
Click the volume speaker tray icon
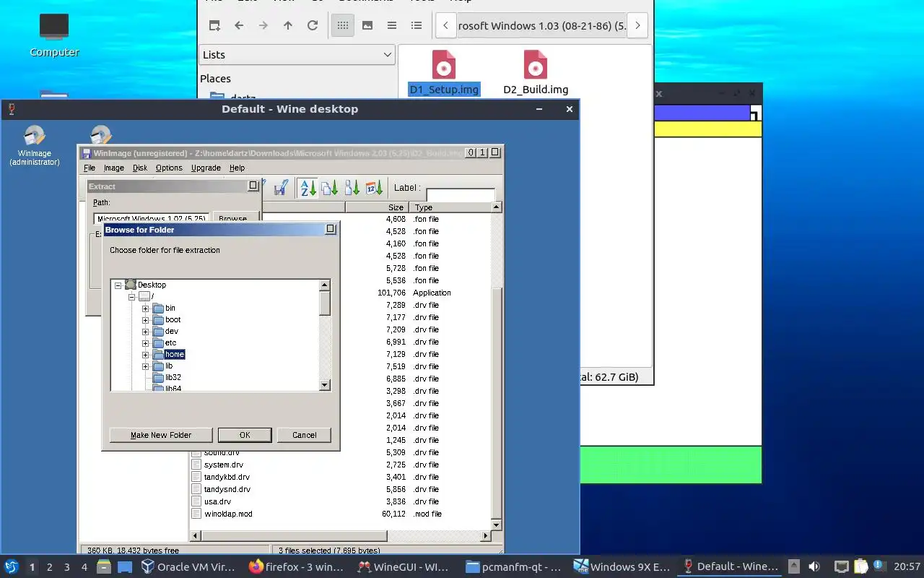[x=814, y=567]
